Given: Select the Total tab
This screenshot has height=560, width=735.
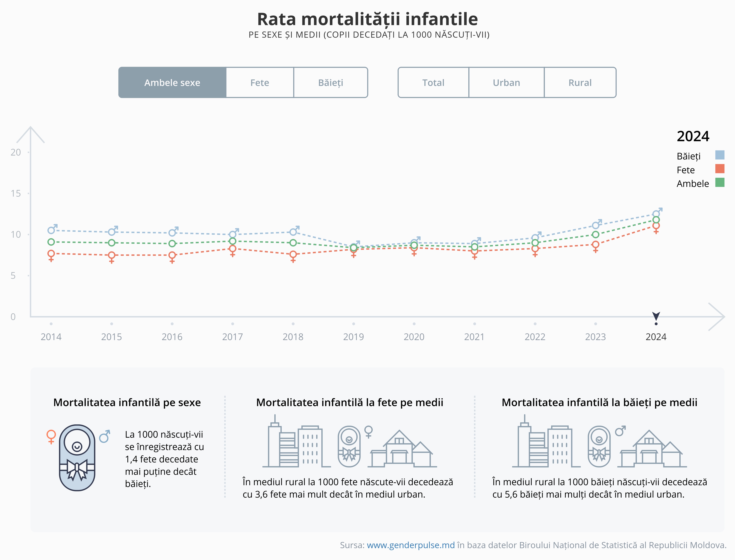Looking at the screenshot, I should 433,83.
